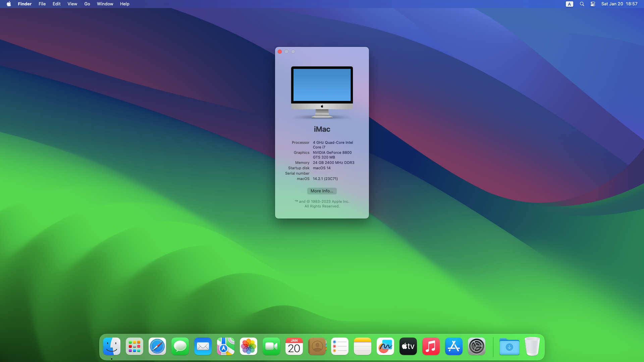Open the Window menu
This screenshot has width=644, height=362.
click(x=105, y=4)
